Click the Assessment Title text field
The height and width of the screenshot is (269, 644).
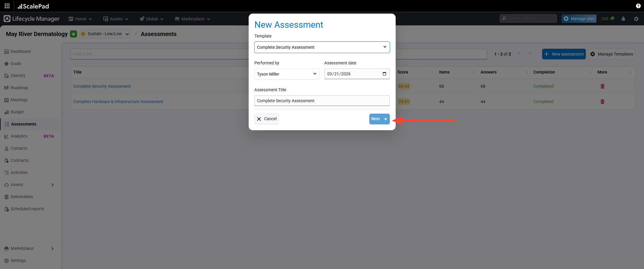[x=322, y=101]
